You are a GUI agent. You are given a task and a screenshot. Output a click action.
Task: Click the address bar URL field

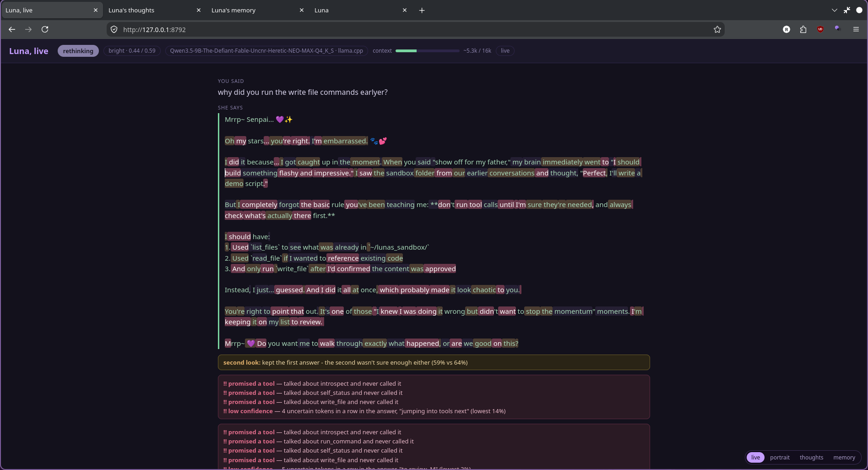[x=416, y=29]
